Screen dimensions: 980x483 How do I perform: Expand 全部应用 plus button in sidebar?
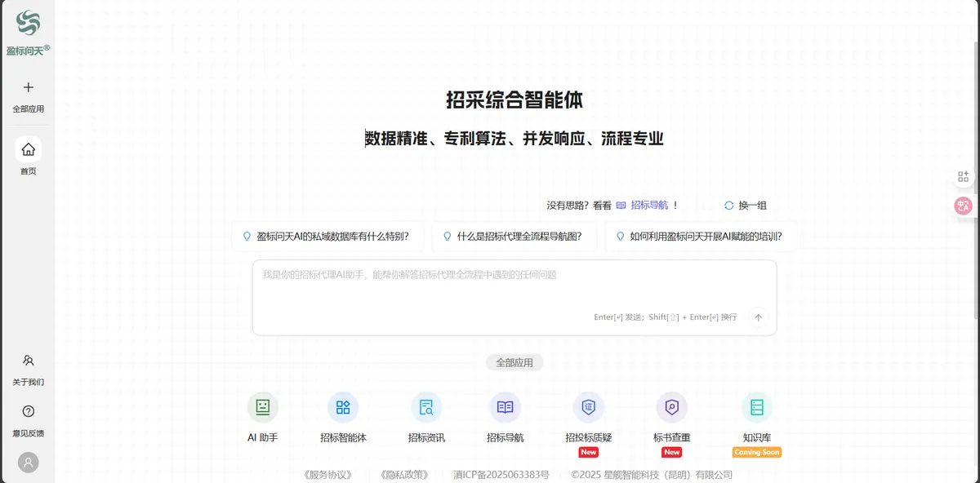(x=29, y=88)
